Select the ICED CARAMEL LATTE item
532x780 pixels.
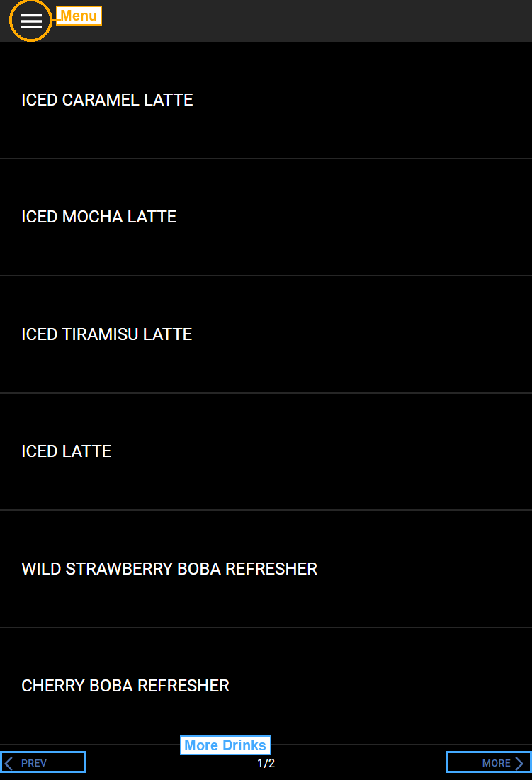point(107,100)
